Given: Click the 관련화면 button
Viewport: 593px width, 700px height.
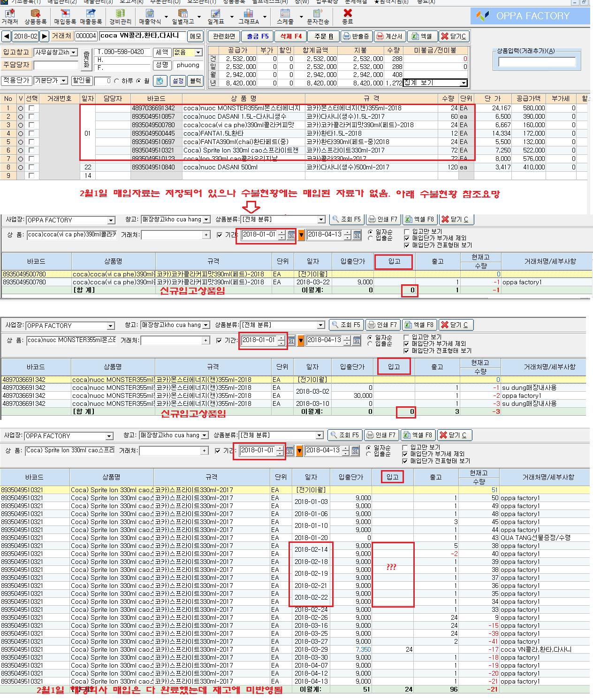Looking at the screenshot, I should tap(224, 36).
